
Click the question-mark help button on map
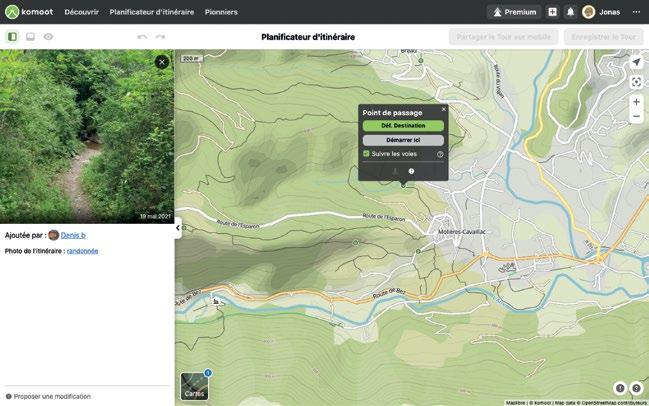point(636,388)
